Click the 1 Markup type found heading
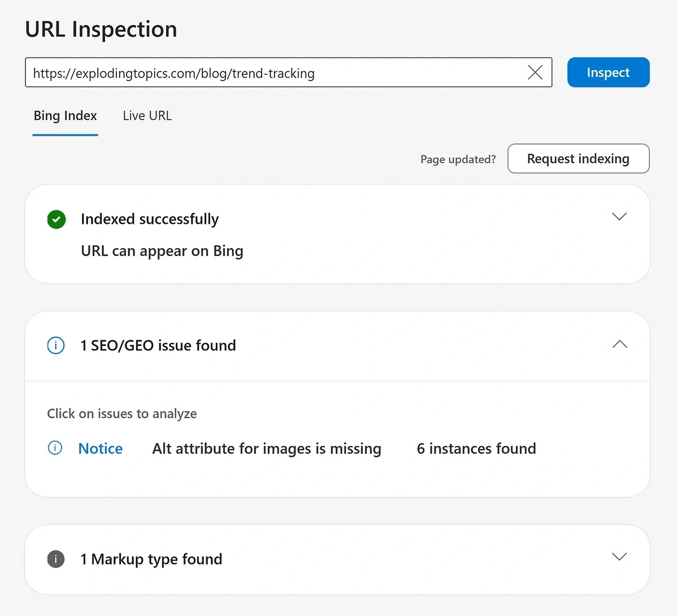Viewport: 678px width, 616px height. [x=150, y=559]
